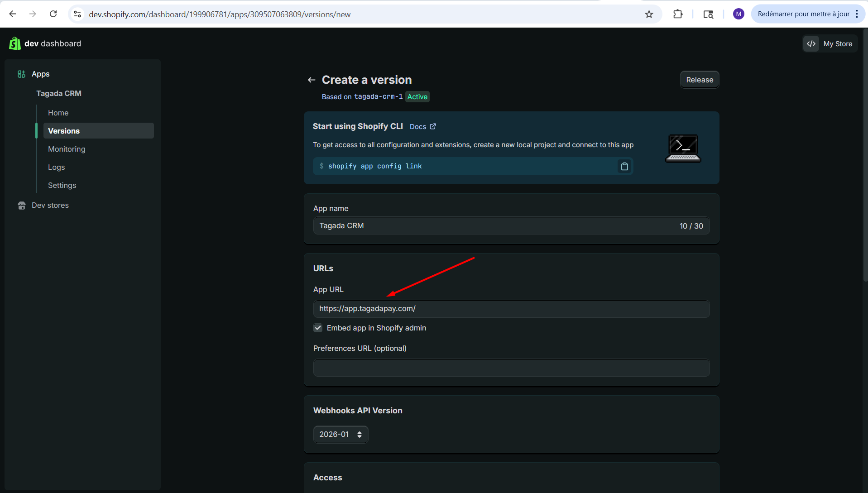Screen dimensions: 868x493
Task: Click the back arrow beside Create a version
Action: 312,80
